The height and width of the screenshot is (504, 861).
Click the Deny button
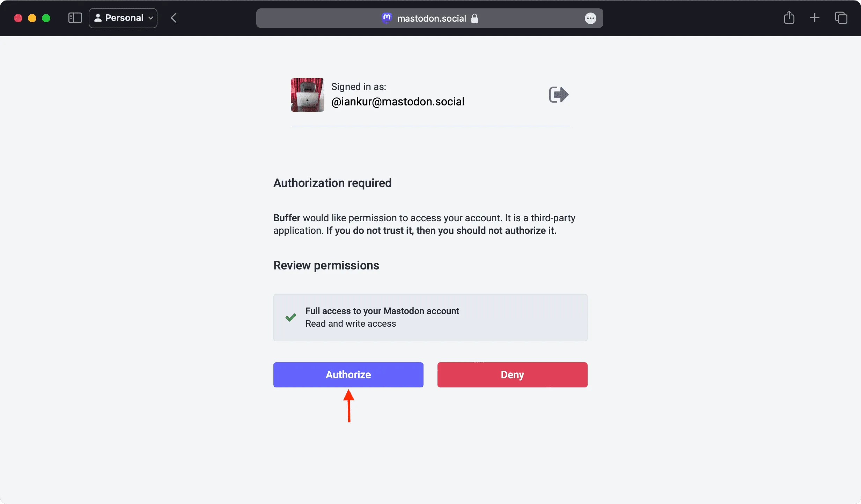tap(513, 375)
